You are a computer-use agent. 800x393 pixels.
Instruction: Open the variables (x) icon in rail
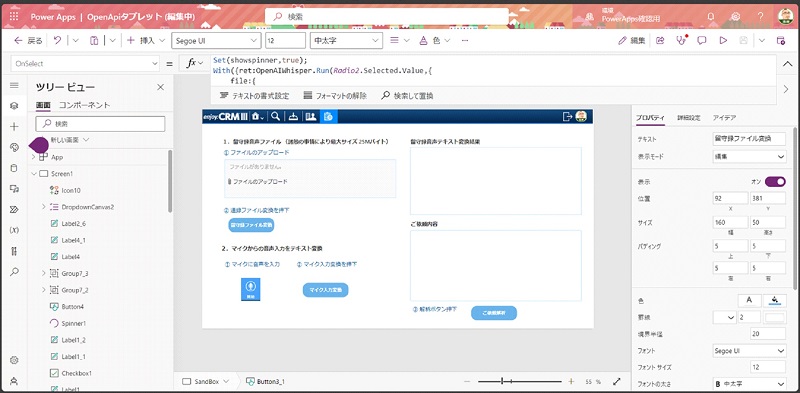(x=14, y=230)
